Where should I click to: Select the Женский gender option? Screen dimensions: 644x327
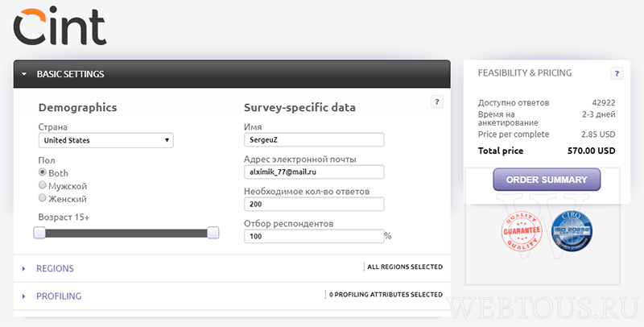pos(43,198)
